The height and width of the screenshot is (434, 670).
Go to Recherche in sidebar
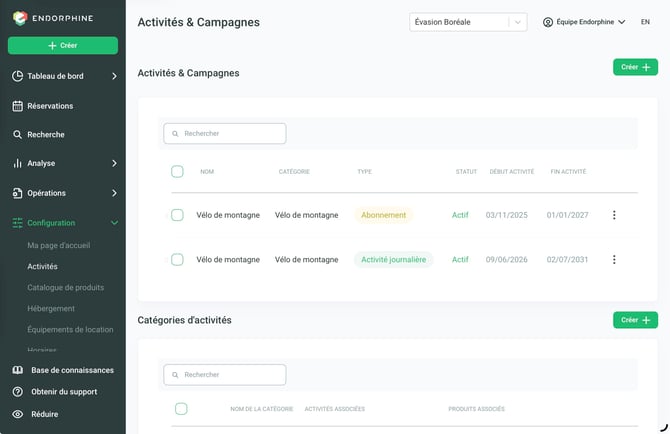pos(46,135)
